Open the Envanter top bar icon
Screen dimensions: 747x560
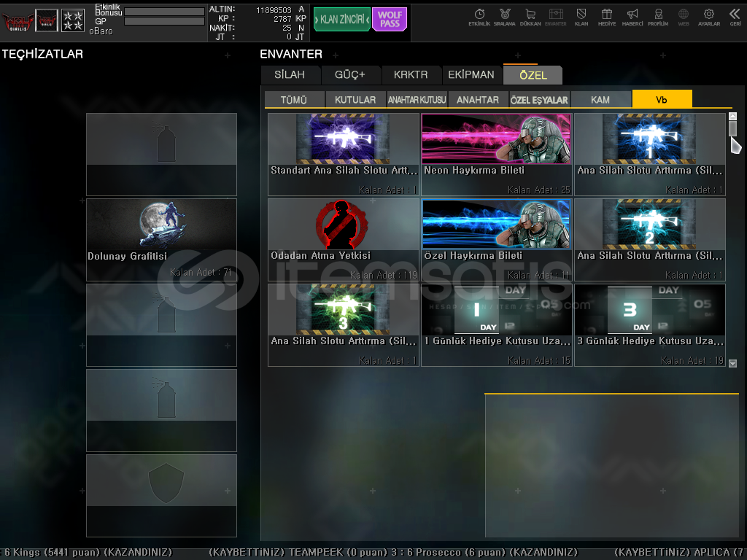coord(555,17)
